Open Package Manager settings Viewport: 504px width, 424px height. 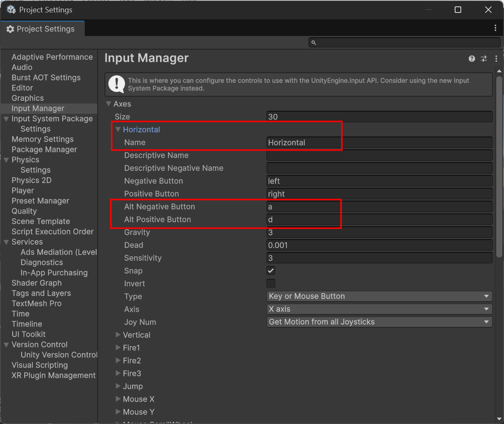pos(44,149)
